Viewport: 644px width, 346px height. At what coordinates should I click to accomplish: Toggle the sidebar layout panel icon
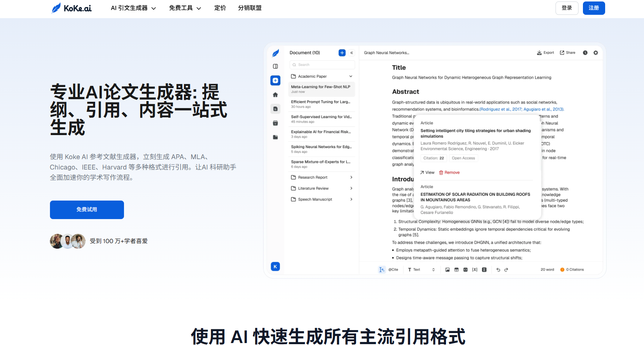tap(275, 66)
